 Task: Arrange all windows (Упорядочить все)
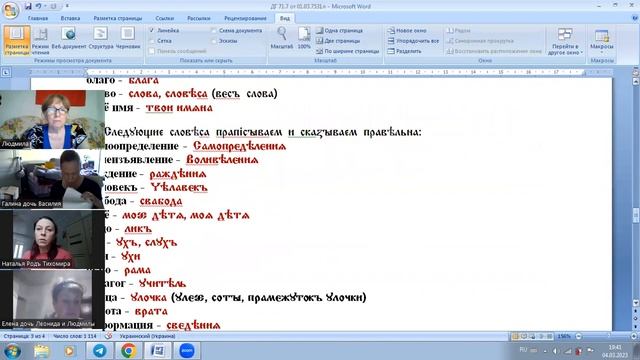[x=413, y=41]
